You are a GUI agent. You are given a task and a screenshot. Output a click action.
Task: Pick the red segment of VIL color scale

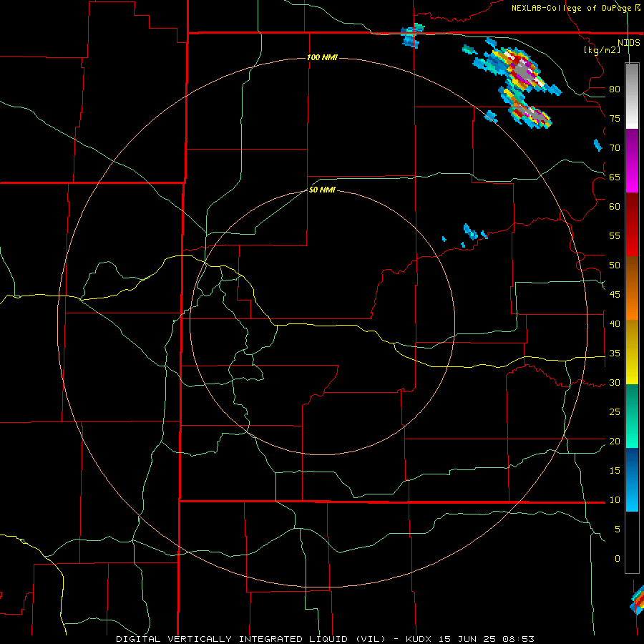coord(632,225)
